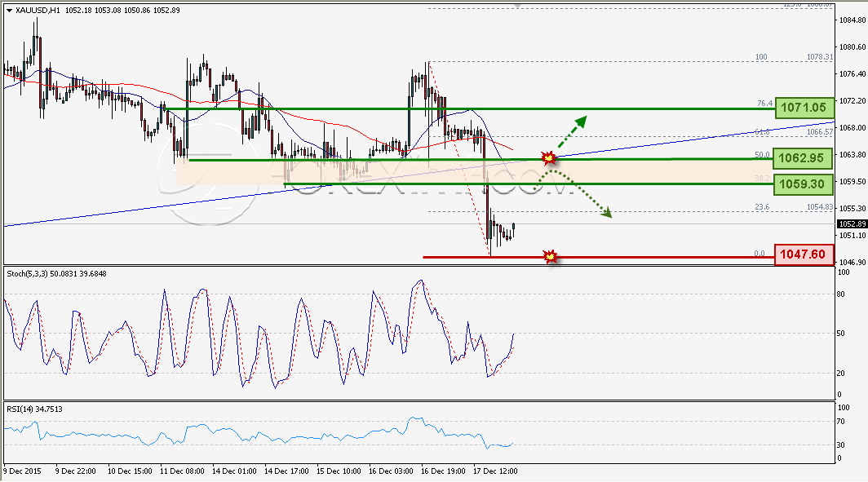Click the 20 level on Stochastic axis
The width and height of the screenshot is (868, 482).
[841, 373]
